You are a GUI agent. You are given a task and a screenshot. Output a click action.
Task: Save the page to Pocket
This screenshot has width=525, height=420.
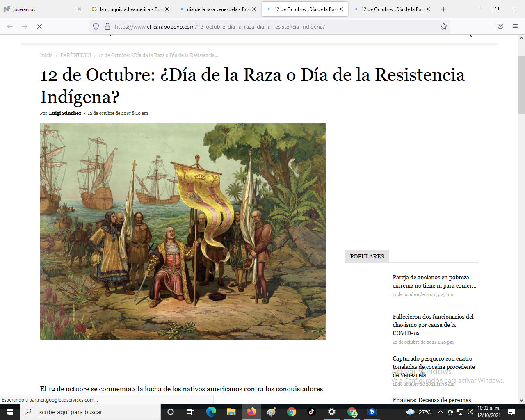tap(500, 27)
